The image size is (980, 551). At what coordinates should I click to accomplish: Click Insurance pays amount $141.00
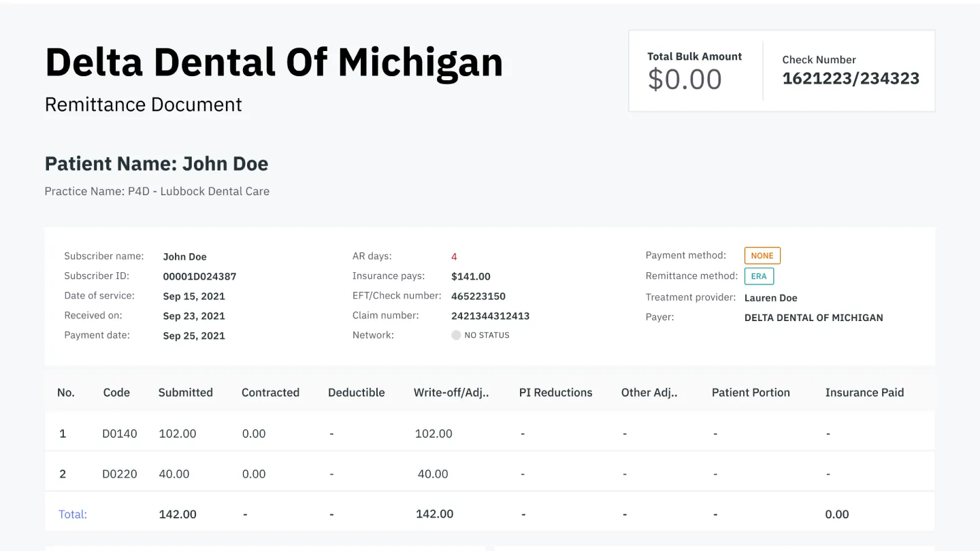471,276
